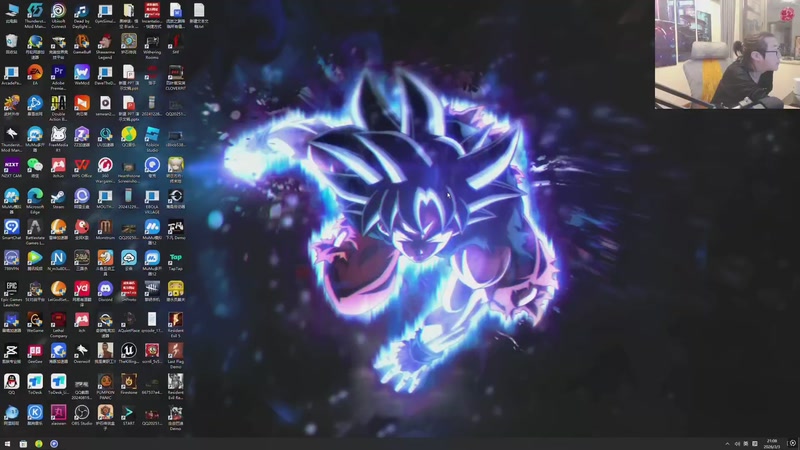800x450 pixels.
Task: Launch the Dead by Daylight shortcut
Action: 82,15
